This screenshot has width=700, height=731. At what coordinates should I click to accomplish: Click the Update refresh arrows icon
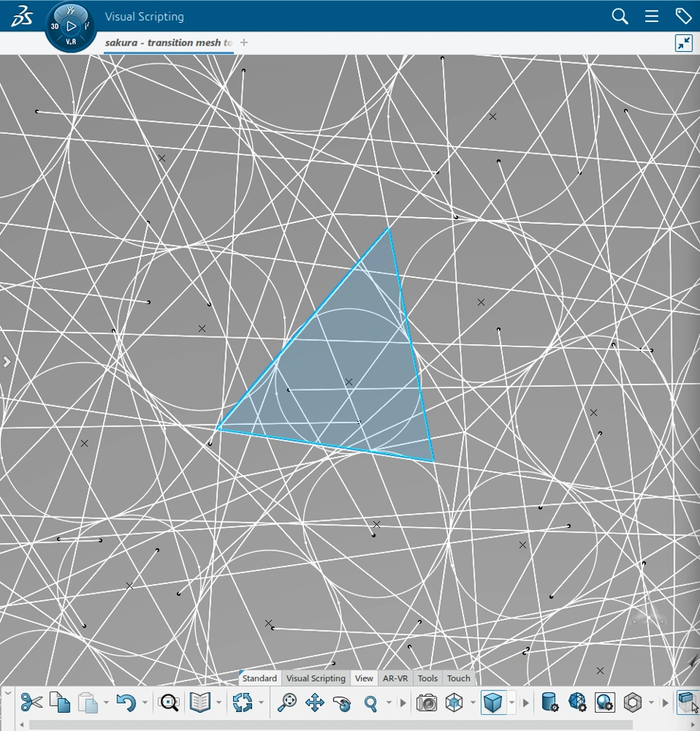(x=242, y=702)
